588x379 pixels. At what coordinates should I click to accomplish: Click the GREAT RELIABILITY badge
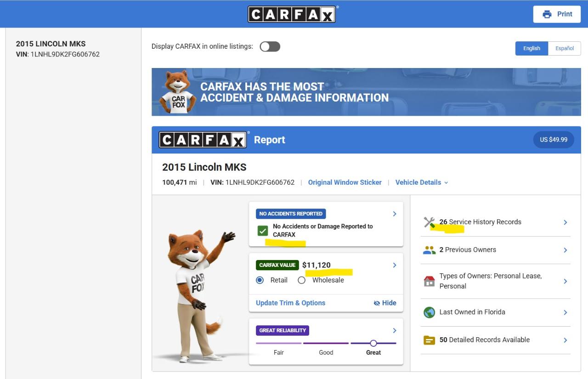(283, 330)
